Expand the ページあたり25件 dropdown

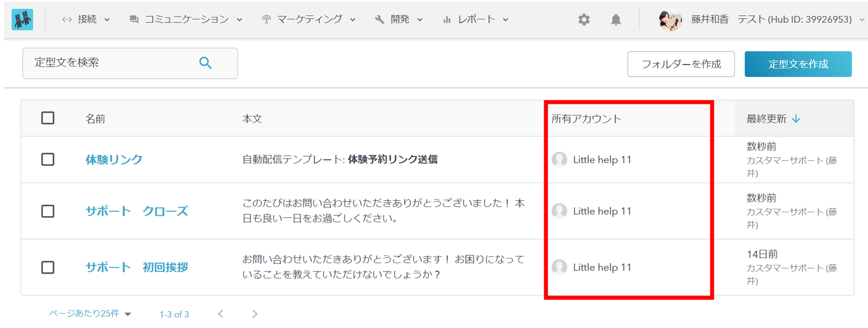coord(90,314)
